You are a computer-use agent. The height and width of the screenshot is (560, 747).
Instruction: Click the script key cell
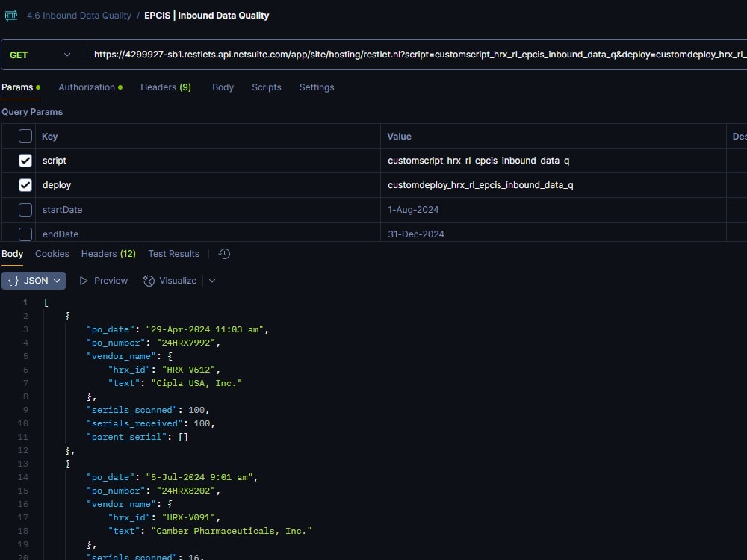[x=208, y=161]
